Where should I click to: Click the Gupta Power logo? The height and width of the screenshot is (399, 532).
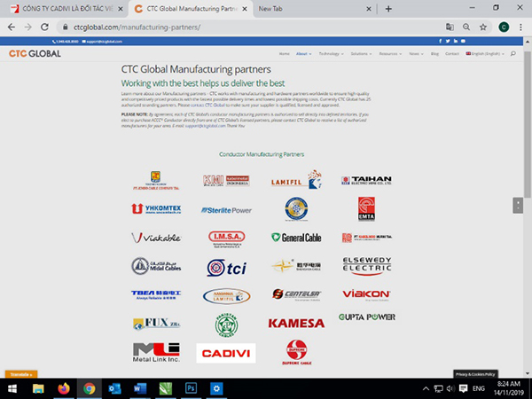pos(367,317)
